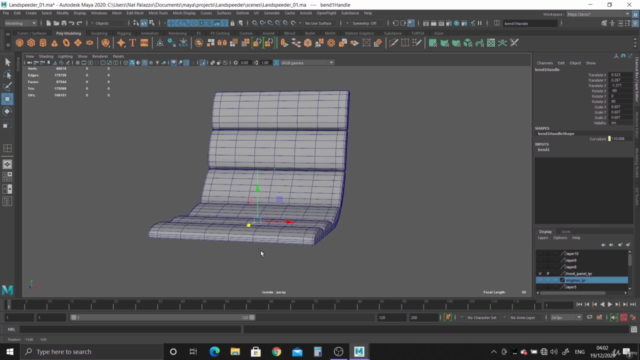Open the 24 fps frame rate dropdown
Viewport: 640px width, 360px height.
(566, 318)
